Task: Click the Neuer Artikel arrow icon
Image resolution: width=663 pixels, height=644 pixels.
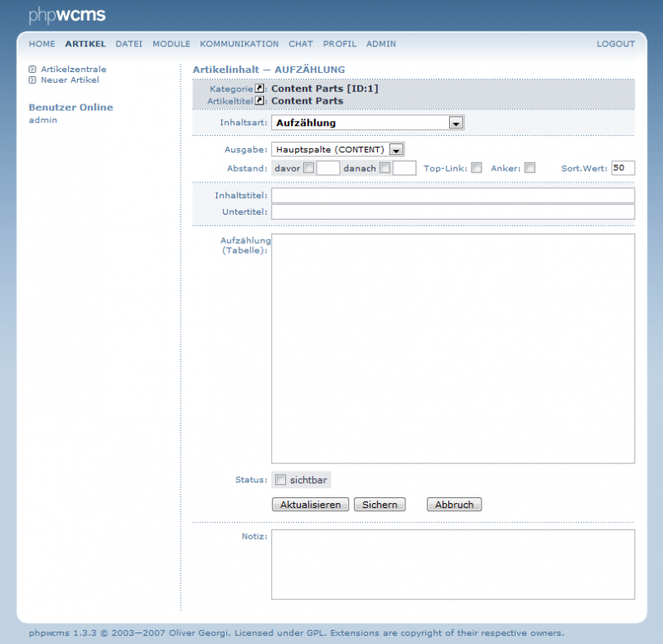Action: [32, 80]
